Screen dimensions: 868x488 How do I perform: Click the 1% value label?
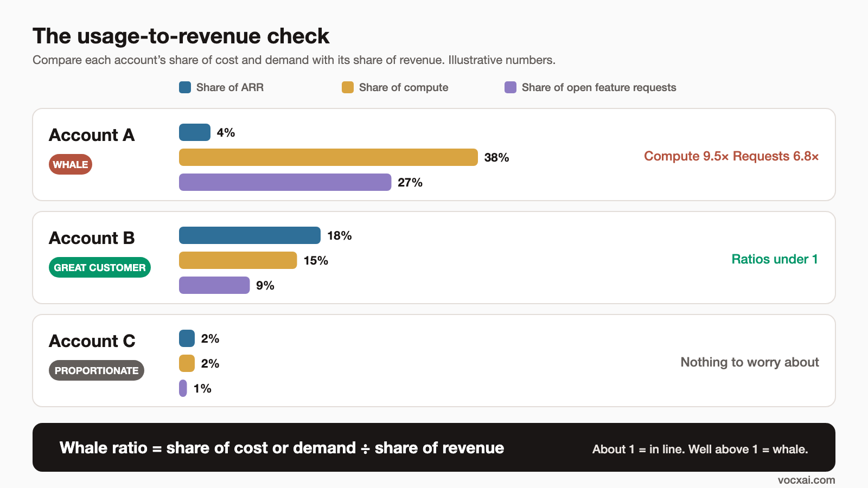tap(202, 389)
